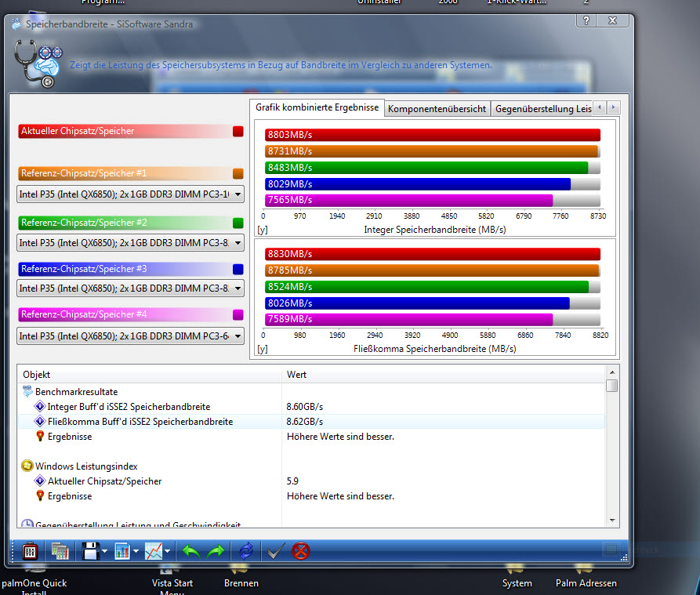
Task: Click the red 8830MB/s Fließkomma bar
Action: (x=433, y=254)
